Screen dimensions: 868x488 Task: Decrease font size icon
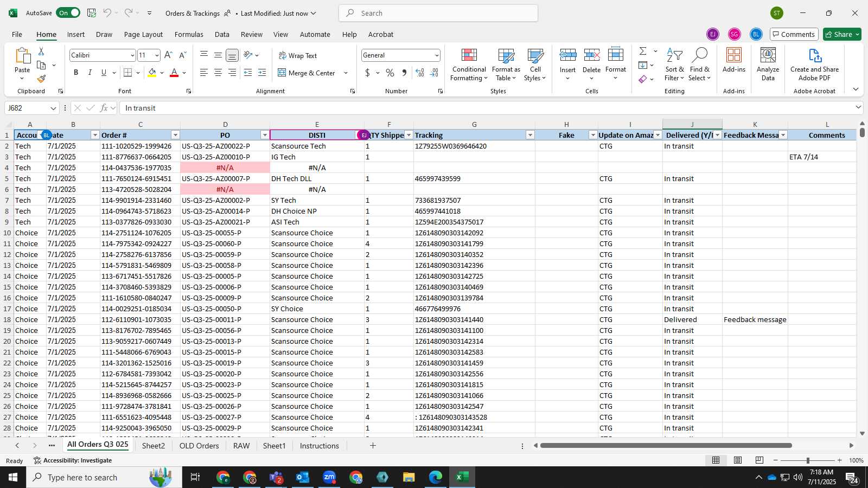coord(182,55)
